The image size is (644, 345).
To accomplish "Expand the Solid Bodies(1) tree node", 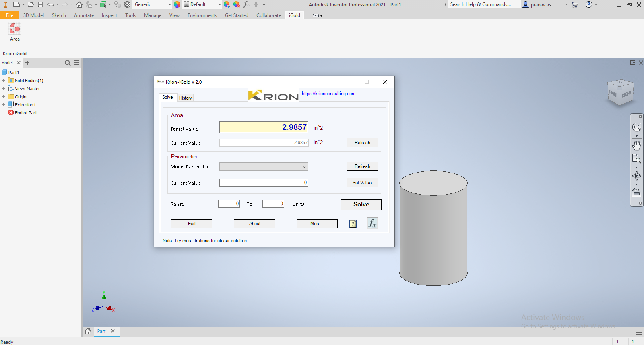I will point(4,81).
